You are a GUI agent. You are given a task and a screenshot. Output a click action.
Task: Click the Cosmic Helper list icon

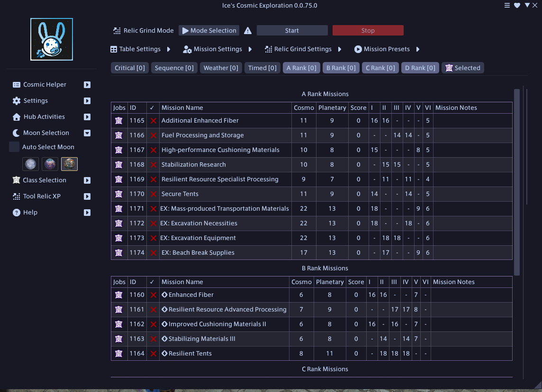16,85
